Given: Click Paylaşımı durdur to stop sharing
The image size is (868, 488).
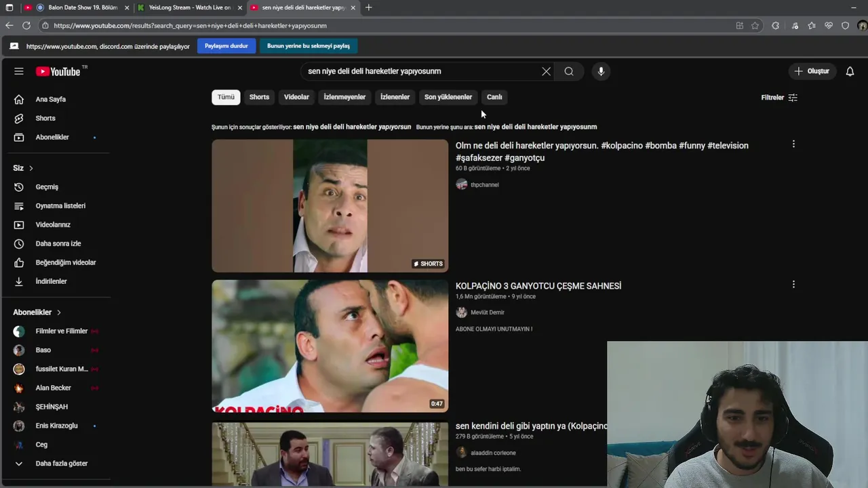Looking at the screenshot, I should [x=226, y=46].
